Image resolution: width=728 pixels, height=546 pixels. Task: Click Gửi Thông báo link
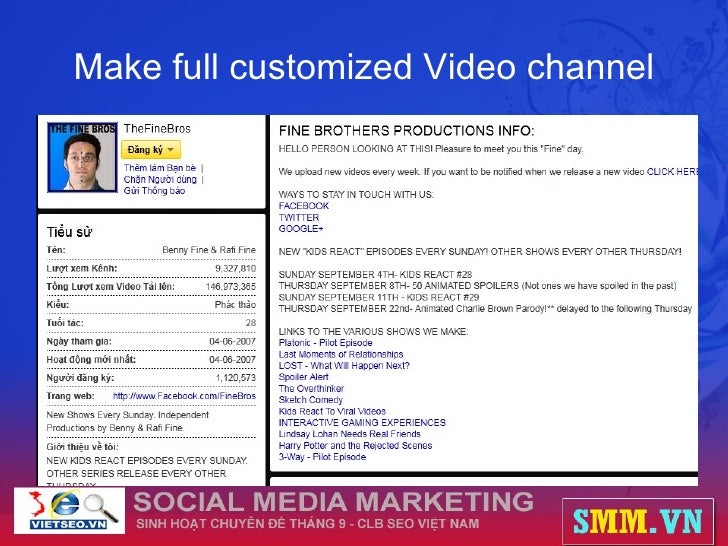pos(154,190)
